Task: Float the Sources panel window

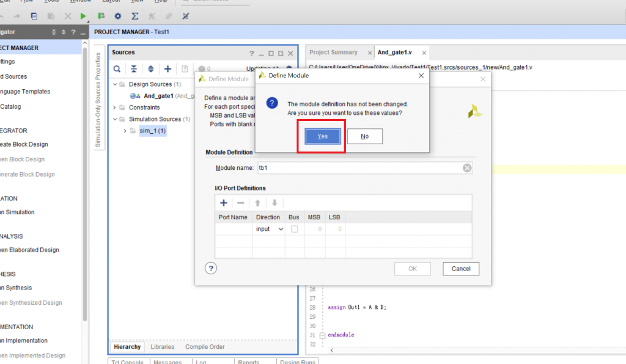Action: (281, 53)
